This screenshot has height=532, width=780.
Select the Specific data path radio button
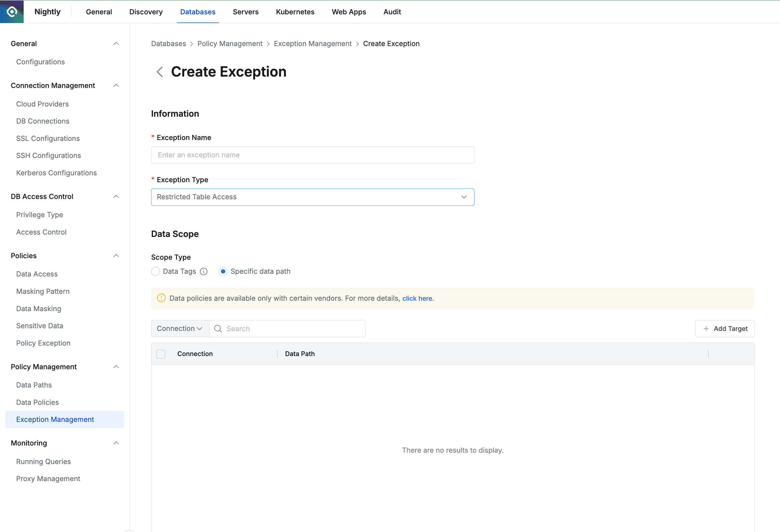coord(223,271)
